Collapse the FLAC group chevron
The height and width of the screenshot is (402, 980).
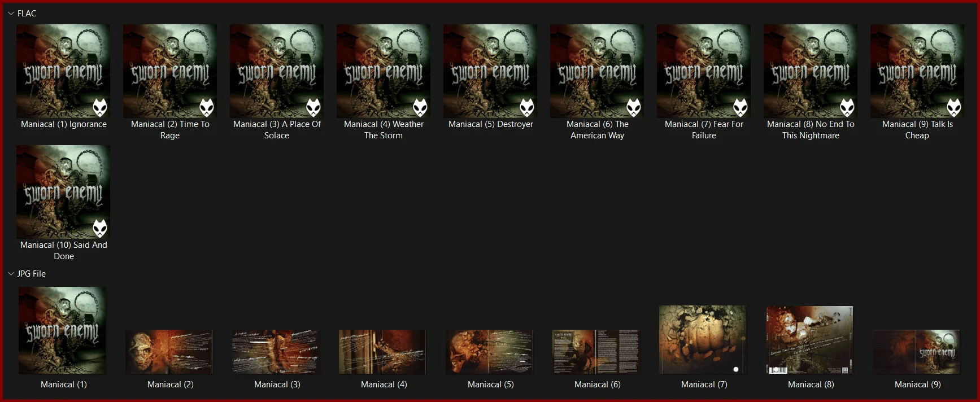coord(11,14)
